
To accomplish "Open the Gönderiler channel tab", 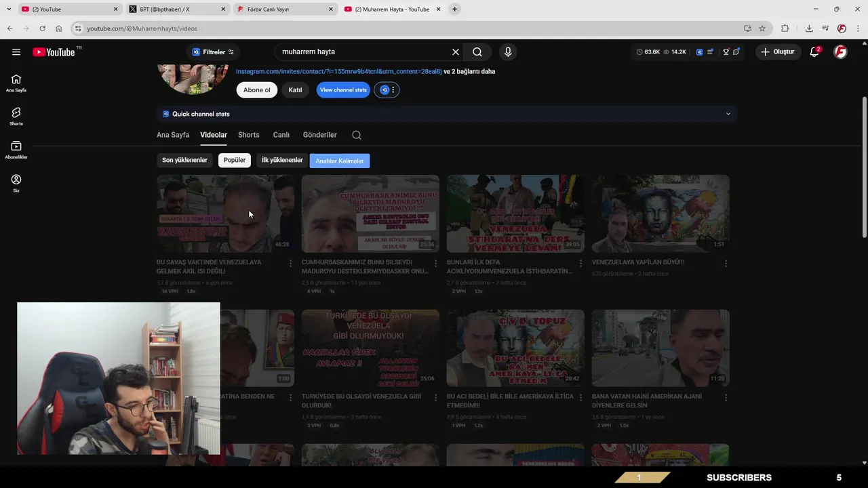I will pyautogui.click(x=320, y=135).
